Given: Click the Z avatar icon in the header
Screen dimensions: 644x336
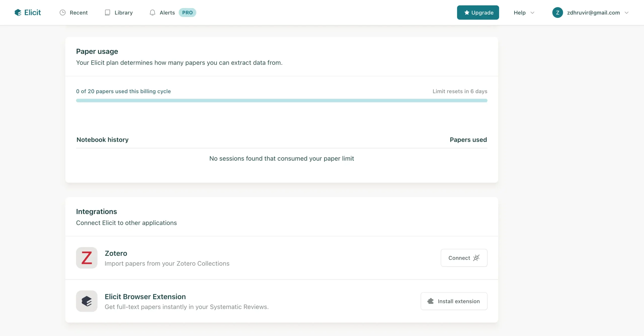Looking at the screenshot, I should pyautogui.click(x=557, y=13).
